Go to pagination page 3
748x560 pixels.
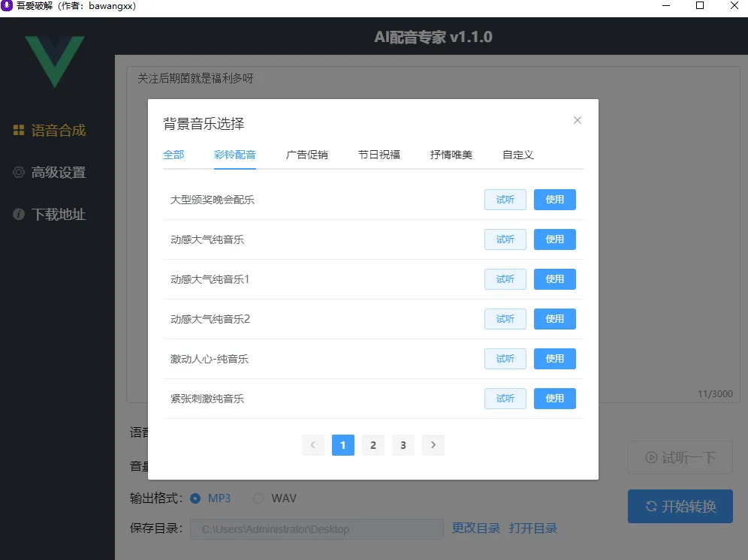403,445
